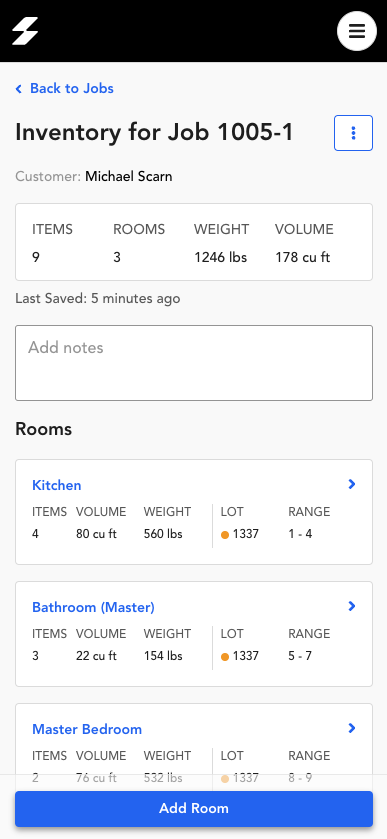Click the lightning bolt app logo
The width and height of the screenshot is (387, 839).
tap(25, 31)
